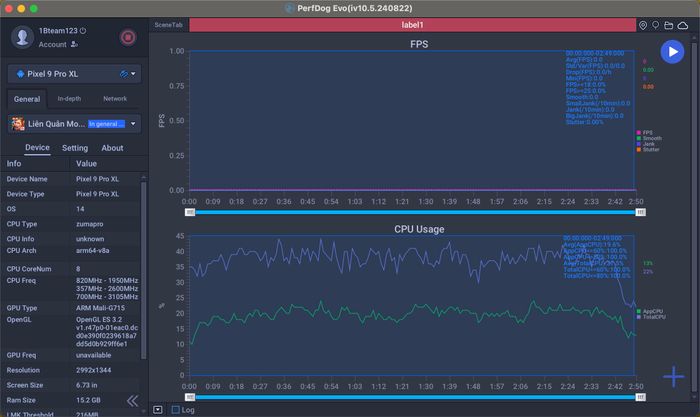Click the OS value 14
The height and width of the screenshot is (417, 700).
[x=80, y=208]
